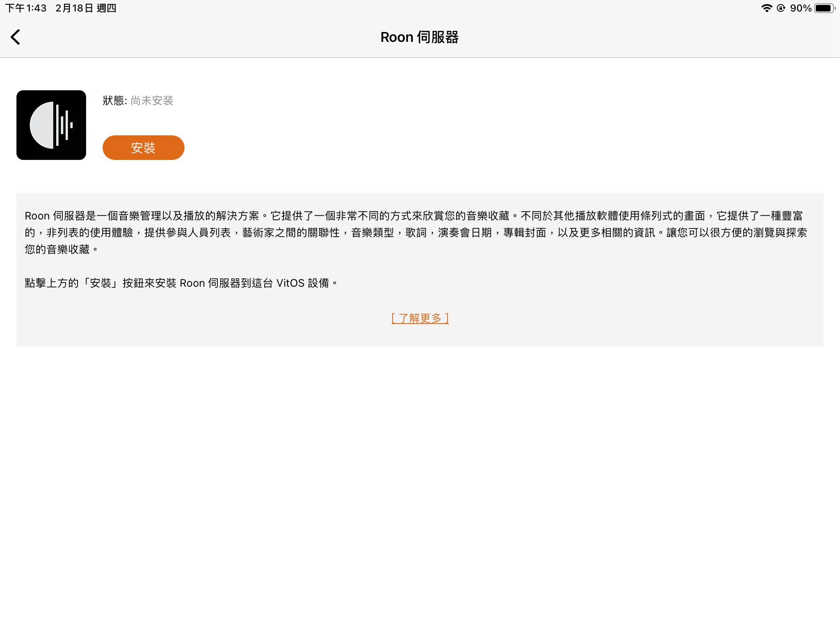Screen dimensions: 840x630
Task: Click the 狀態: label text
Action: (x=115, y=100)
